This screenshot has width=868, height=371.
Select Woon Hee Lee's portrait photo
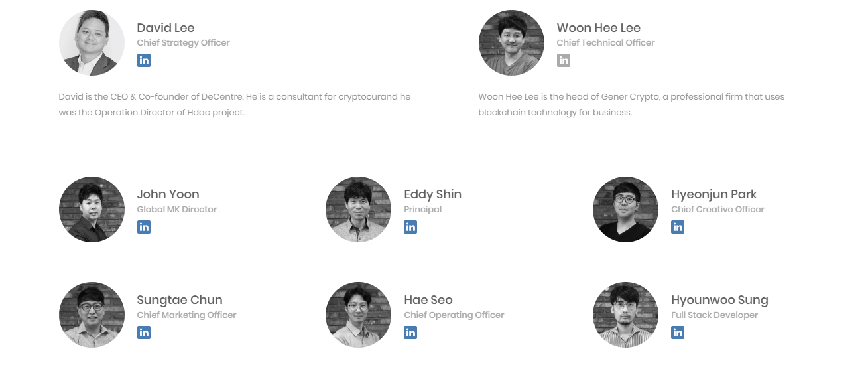point(511,43)
